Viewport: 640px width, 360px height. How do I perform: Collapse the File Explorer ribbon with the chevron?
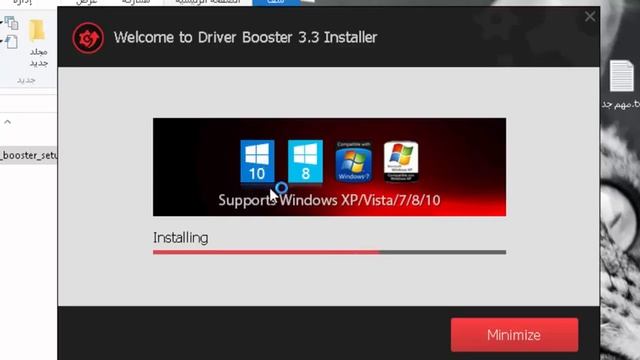[x=7, y=122]
